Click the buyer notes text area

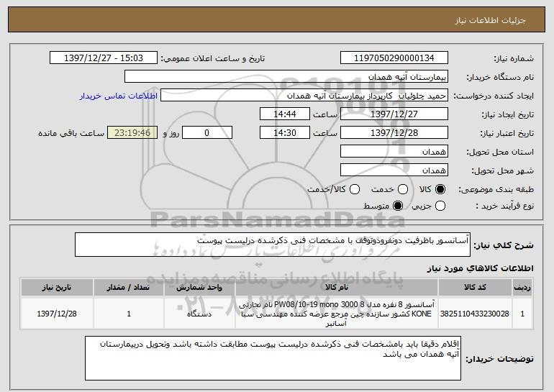pos(273,358)
